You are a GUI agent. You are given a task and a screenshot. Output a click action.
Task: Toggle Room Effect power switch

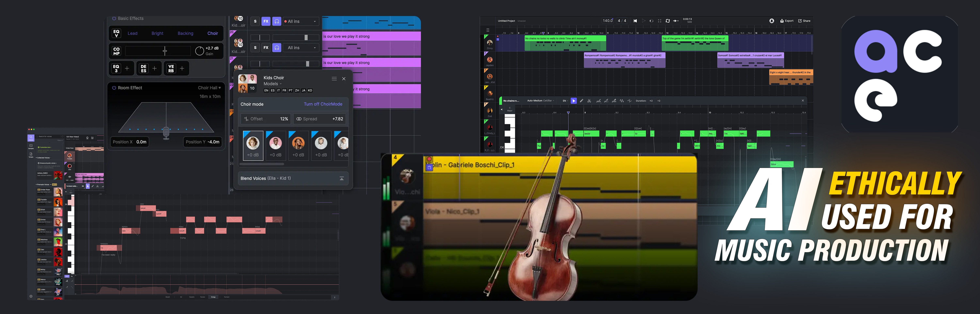click(114, 88)
